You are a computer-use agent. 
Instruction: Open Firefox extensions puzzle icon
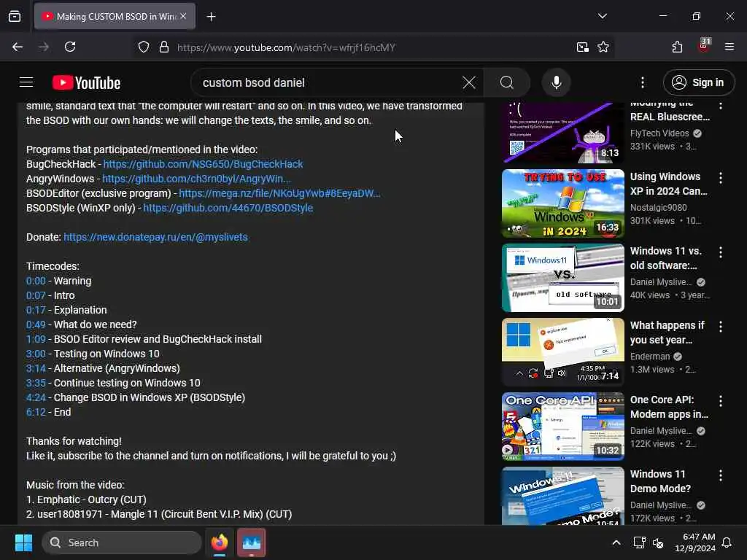[677, 47]
